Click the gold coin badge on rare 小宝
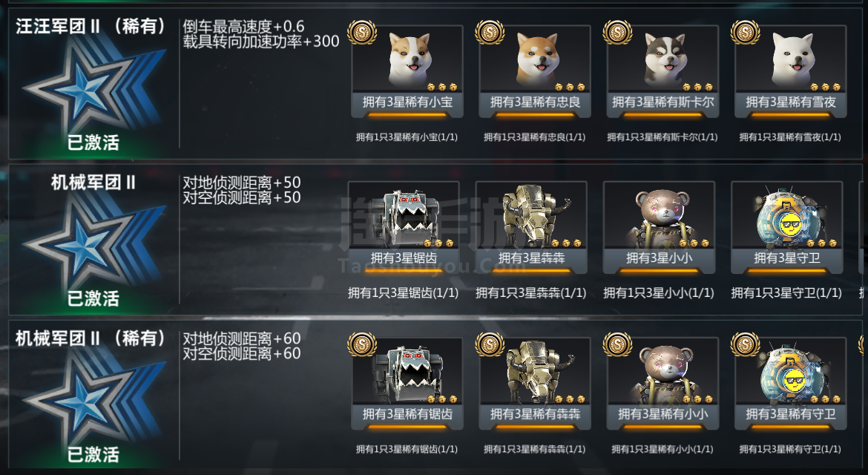Screen dimensions: 868x475 pyautogui.click(x=361, y=32)
